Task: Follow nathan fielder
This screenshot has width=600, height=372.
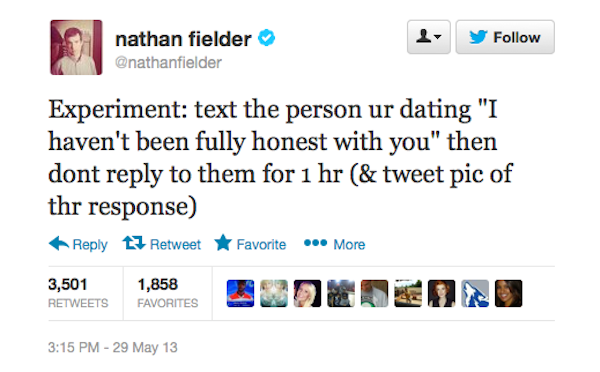Action: 505,37
